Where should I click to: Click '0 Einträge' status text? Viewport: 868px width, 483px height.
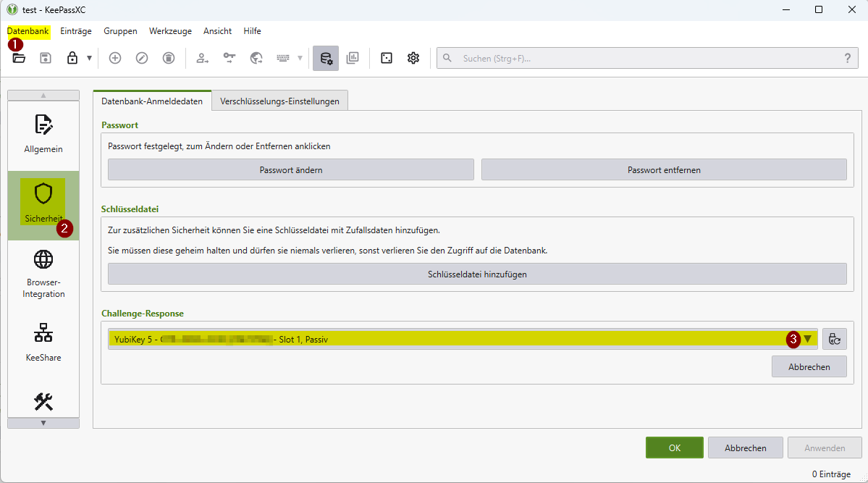(x=831, y=474)
